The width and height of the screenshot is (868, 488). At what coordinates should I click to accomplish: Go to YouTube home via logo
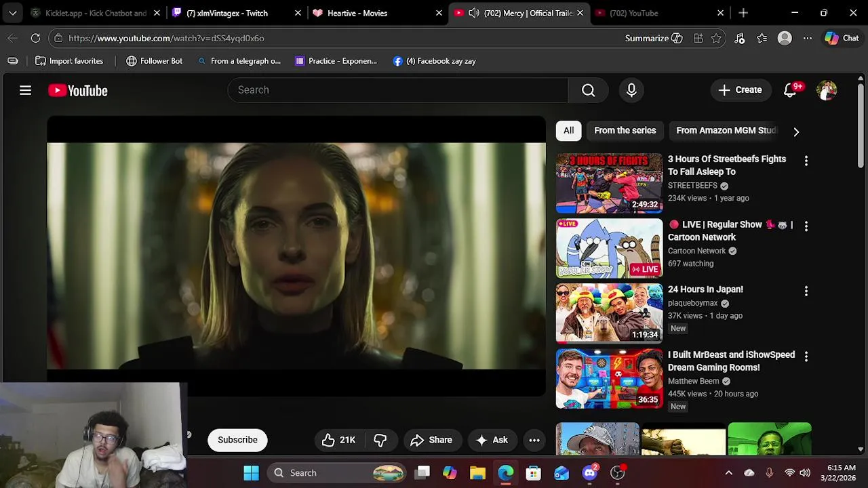click(x=78, y=90)
